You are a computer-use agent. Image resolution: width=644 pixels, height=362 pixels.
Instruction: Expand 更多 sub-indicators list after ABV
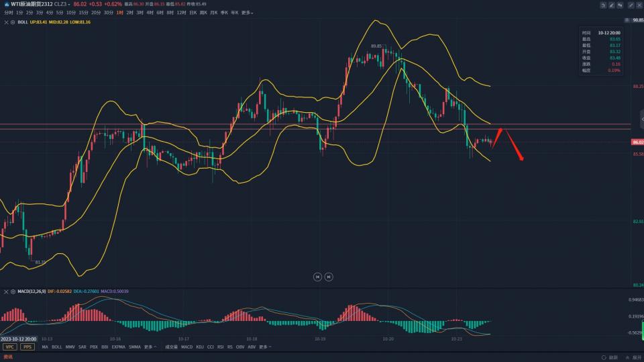(265, 347)
